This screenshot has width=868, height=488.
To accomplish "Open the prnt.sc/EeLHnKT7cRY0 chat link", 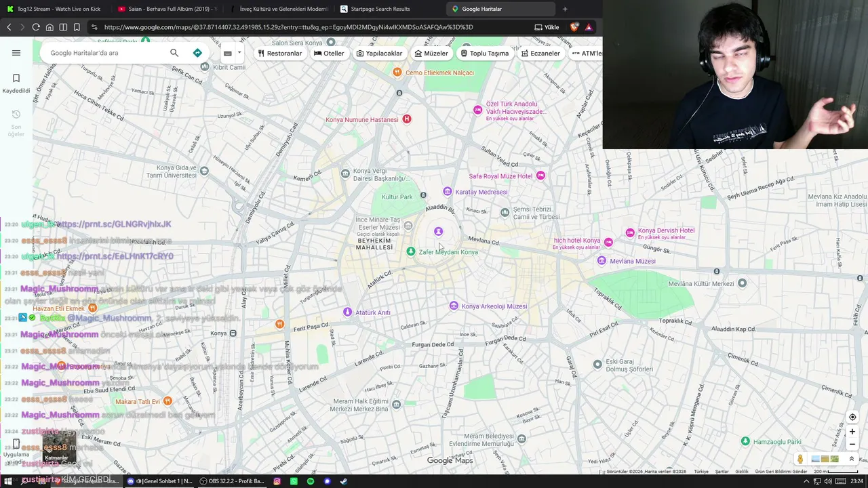I will (x=115, y=256).
